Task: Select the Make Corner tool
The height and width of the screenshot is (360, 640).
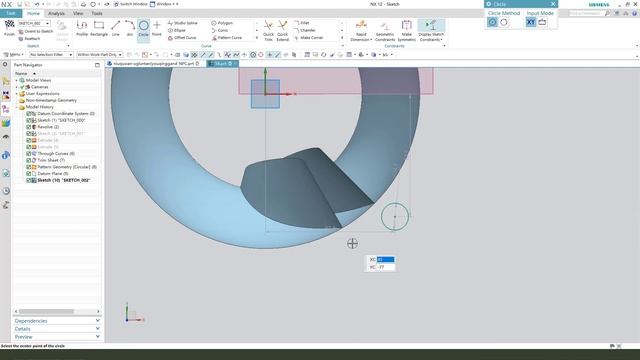Action: pos(309,38)
